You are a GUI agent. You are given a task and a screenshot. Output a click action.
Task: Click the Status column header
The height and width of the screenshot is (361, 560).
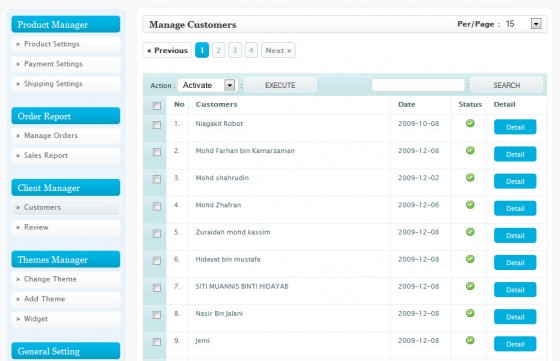(x=470, y=104)
